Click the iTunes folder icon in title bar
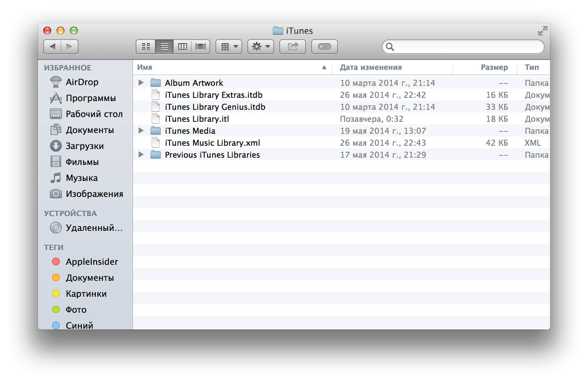This screenshot has height=382, width=588. (278, 31)
